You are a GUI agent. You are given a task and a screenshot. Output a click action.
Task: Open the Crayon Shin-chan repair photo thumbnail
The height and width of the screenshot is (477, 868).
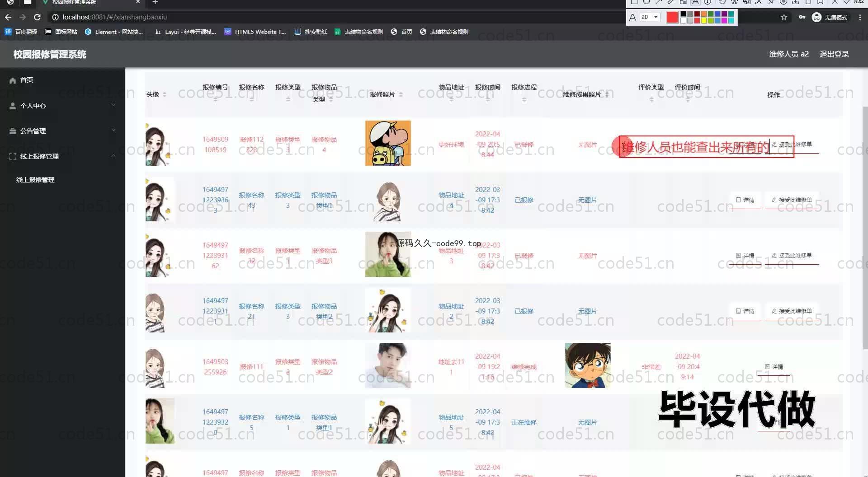[388, 143]
